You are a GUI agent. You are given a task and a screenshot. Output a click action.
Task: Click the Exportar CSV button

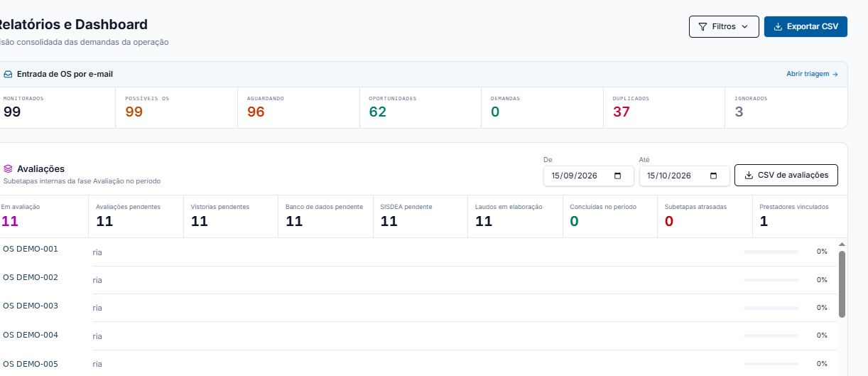pos(805,26)
